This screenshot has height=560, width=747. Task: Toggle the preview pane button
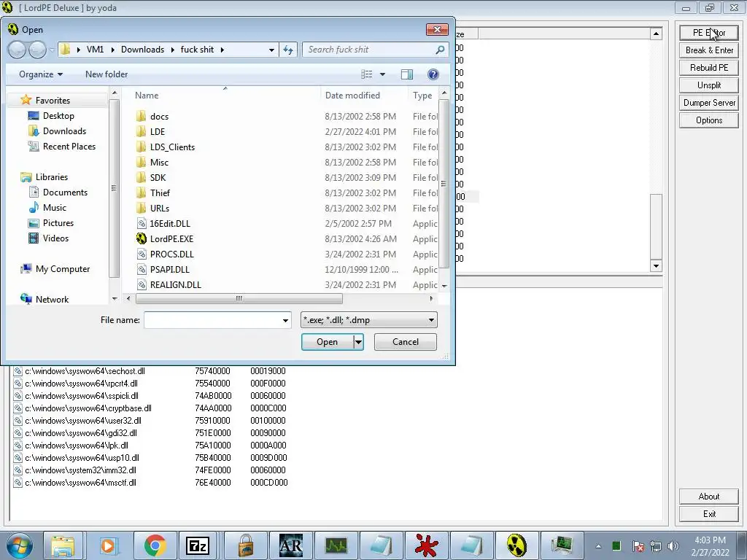(407, 74)
